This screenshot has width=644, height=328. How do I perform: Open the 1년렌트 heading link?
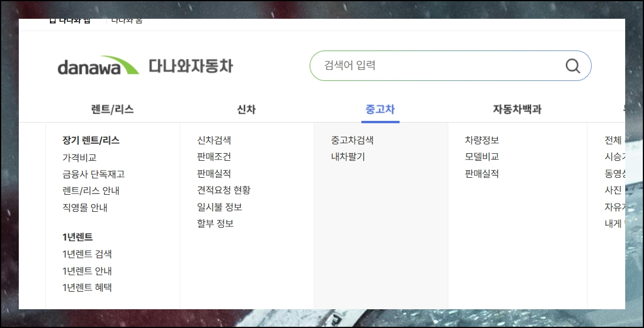point(78,237)
